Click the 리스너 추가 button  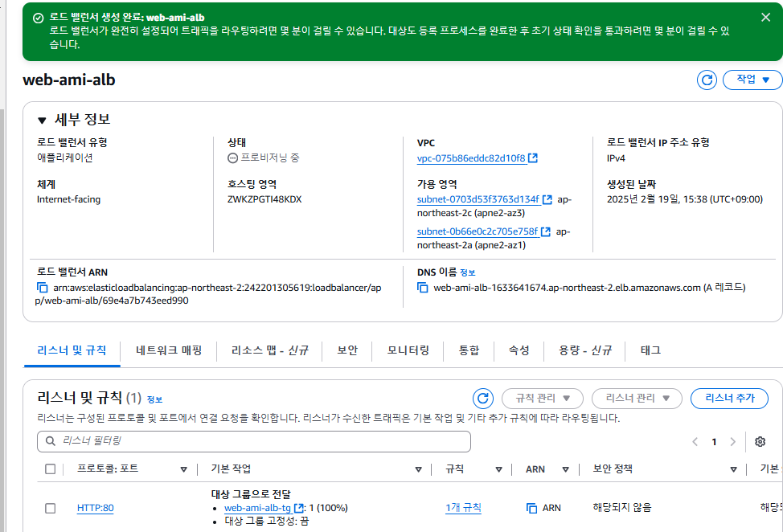click(729, 399)
